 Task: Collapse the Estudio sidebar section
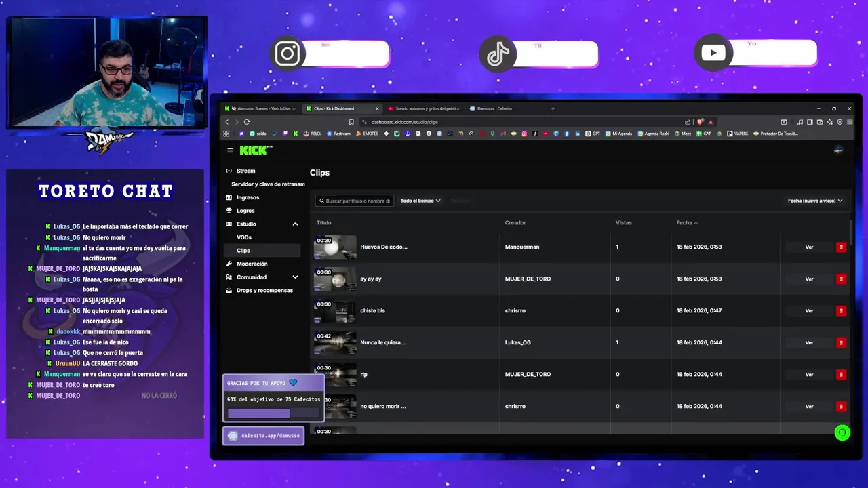295,224
